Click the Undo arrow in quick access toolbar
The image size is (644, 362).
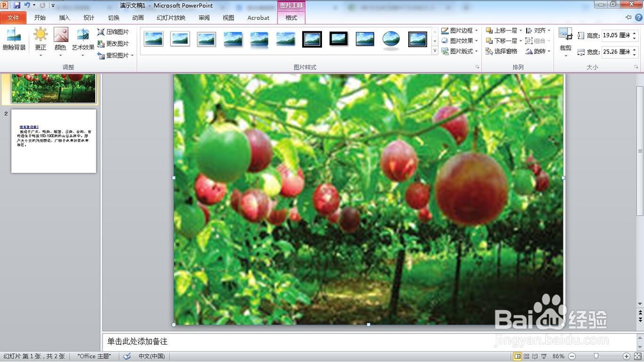click(27, 5)
